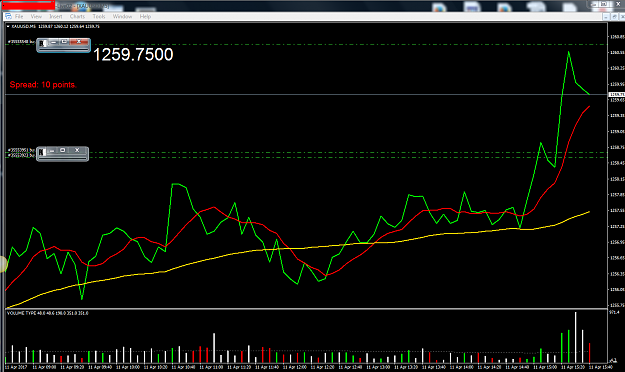
Task: Click the arrow before the XAUUSD.M5 chart header
Action: coord(8,26)
